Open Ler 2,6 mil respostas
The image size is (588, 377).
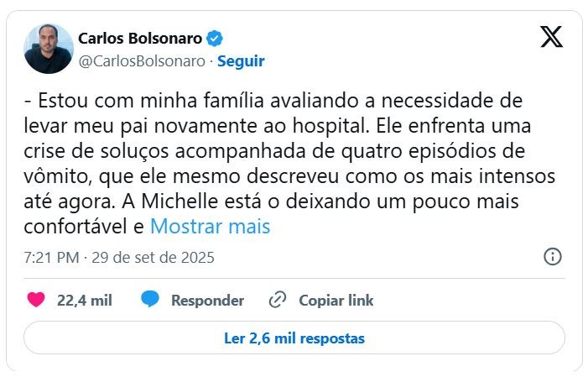pos(294,338)
